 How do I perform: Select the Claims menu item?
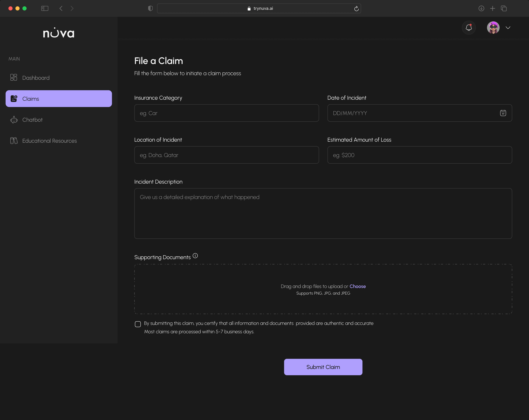(59, 99)
